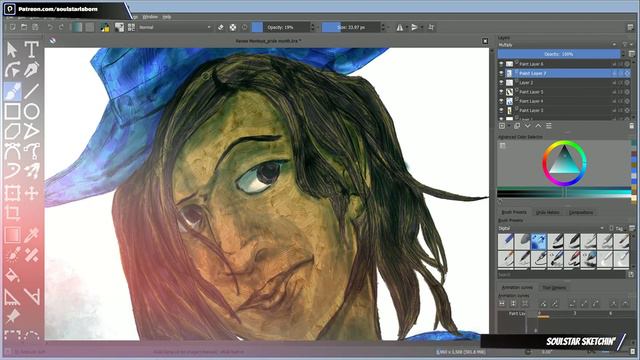
Task: Select the Line tool
Action: click(31, 91)
